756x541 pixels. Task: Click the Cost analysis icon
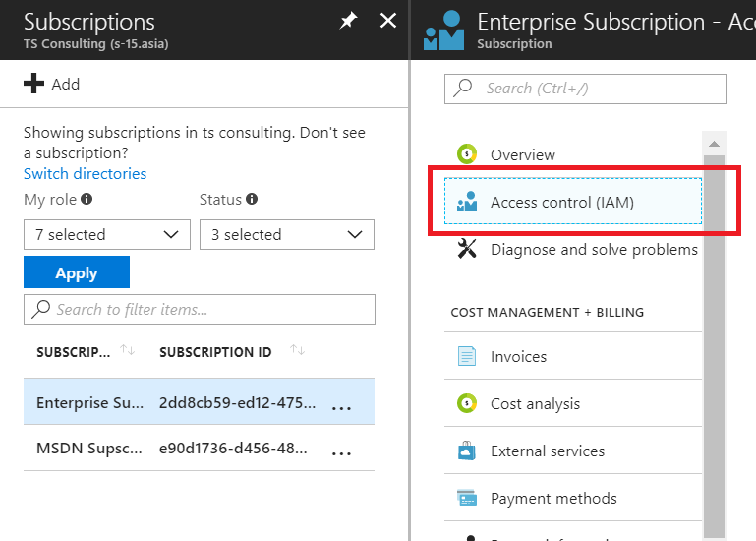467,404
